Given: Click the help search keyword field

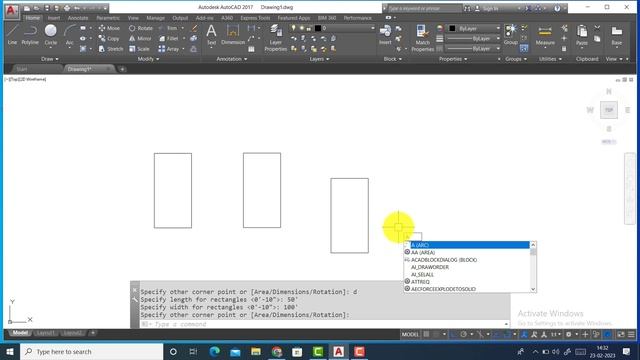Looking at the screenshot, I should [x=424, y=8].
